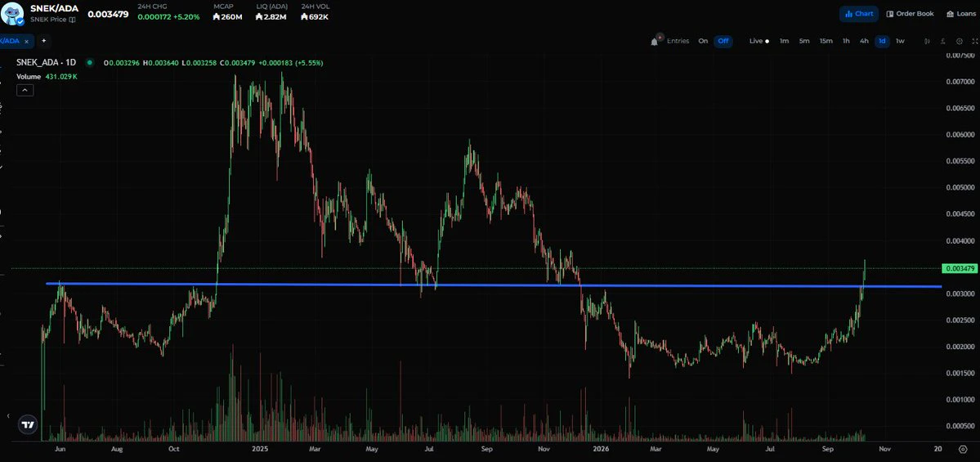Viewport: 980px width, 462px height.
Task: Select the 5m timeframe
Action: click(x=804, y=41)
